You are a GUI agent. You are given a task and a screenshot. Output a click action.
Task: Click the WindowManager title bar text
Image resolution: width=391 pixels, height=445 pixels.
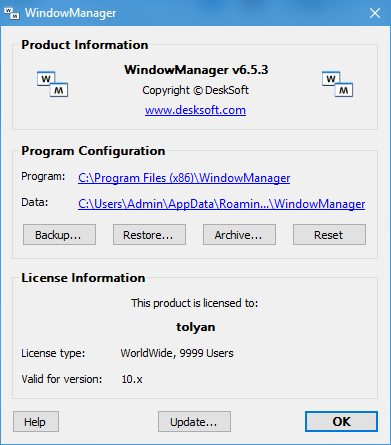coord(71,13)
